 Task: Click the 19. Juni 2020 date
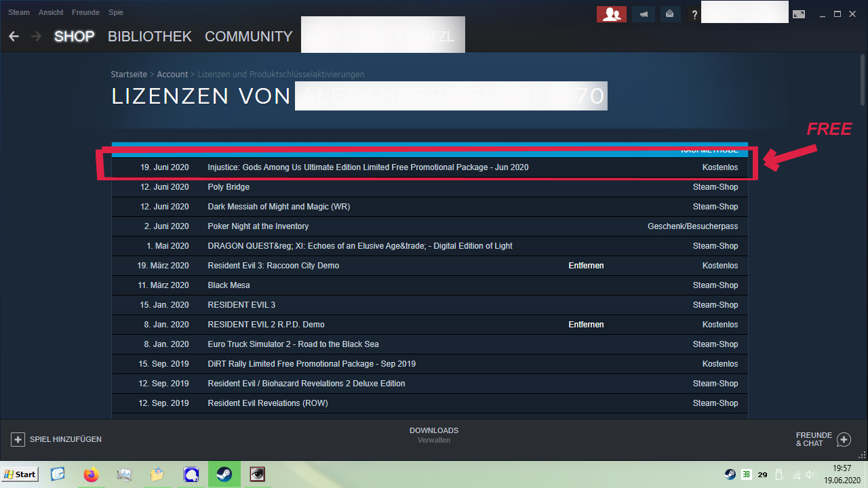coord(165,167)
